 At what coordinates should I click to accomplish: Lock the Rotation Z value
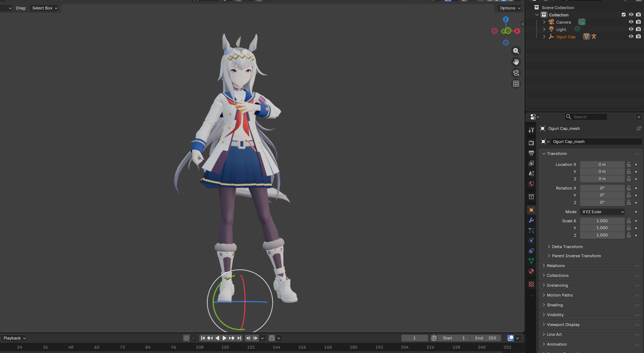point(629,202)
